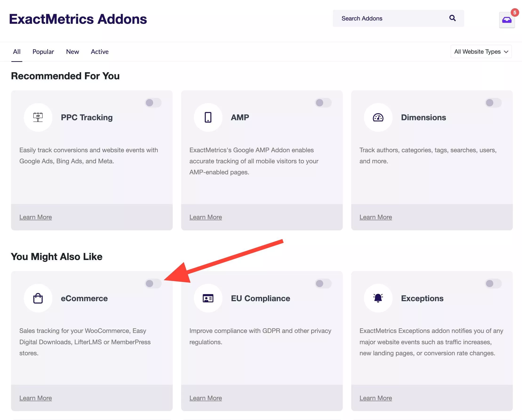Click the search magnifier icon

pyautogui.click(x=452, y=18)
